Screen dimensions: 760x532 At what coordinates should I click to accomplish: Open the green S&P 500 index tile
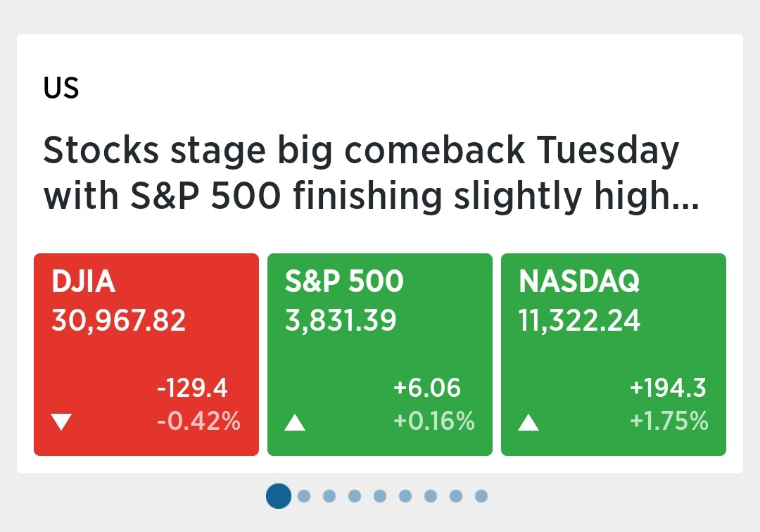click(x=380, y=354)
